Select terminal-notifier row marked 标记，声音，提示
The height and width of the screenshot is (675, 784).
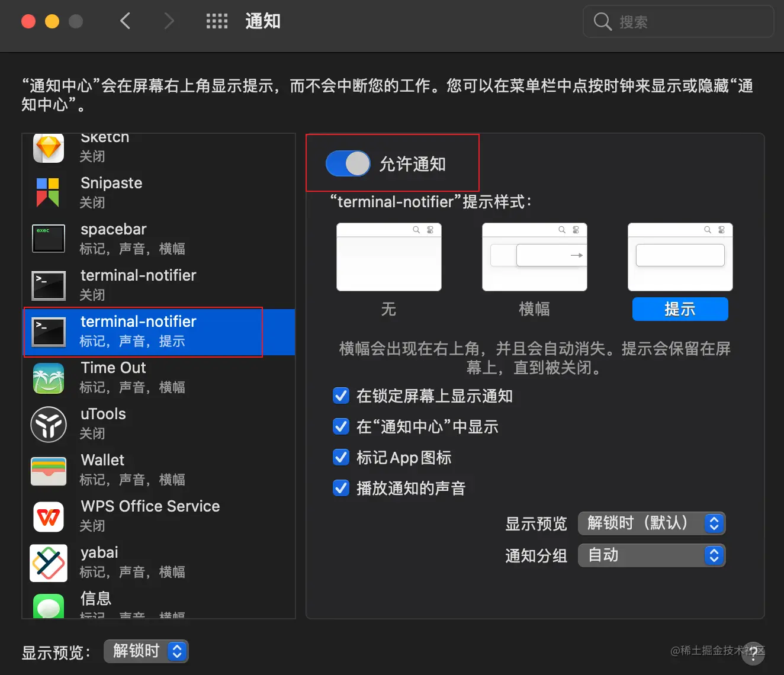pos(159,332)
